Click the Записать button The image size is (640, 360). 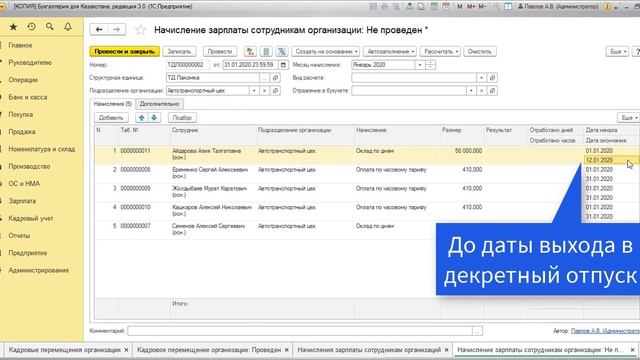coord(179,51)
